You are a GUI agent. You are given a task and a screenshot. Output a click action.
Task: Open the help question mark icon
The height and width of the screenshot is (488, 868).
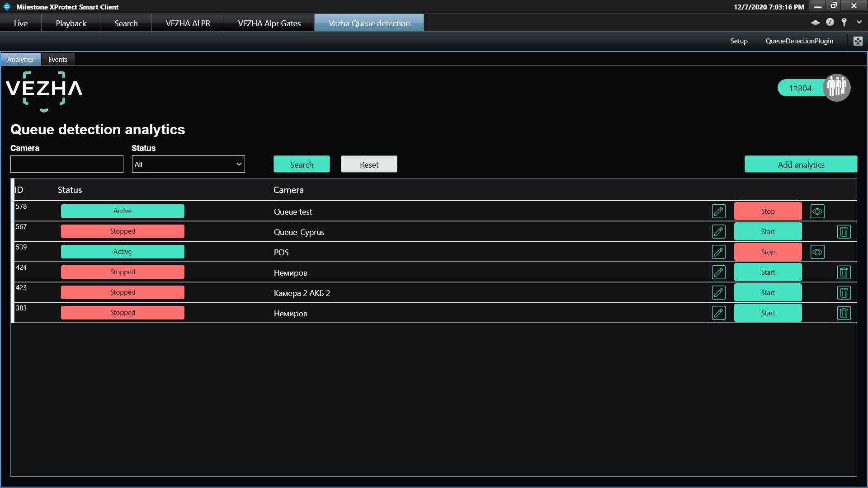tap(830, 22)
